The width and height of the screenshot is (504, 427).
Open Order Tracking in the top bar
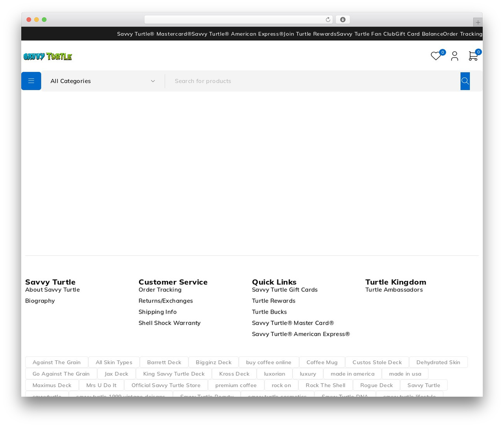pos(463,34)
